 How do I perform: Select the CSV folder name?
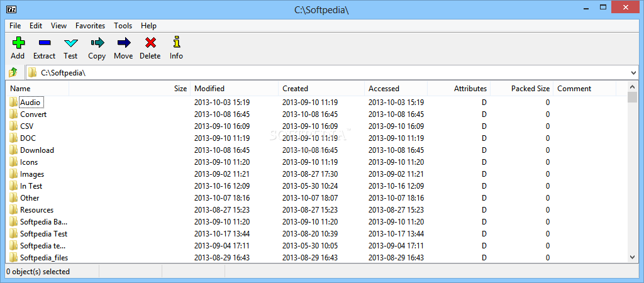click(26, 126)
